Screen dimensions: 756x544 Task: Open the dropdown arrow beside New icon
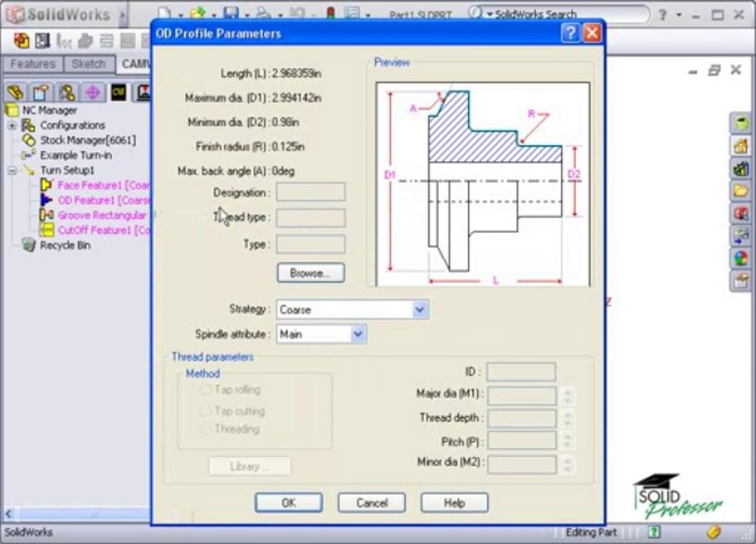pos(180,15)
